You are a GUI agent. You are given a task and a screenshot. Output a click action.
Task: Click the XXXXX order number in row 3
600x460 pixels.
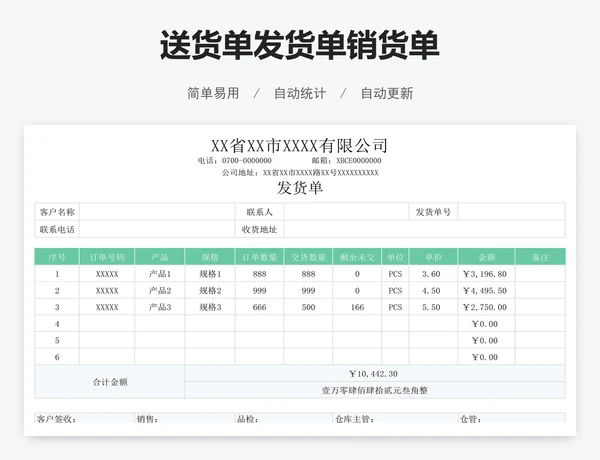tap(107, 307)
